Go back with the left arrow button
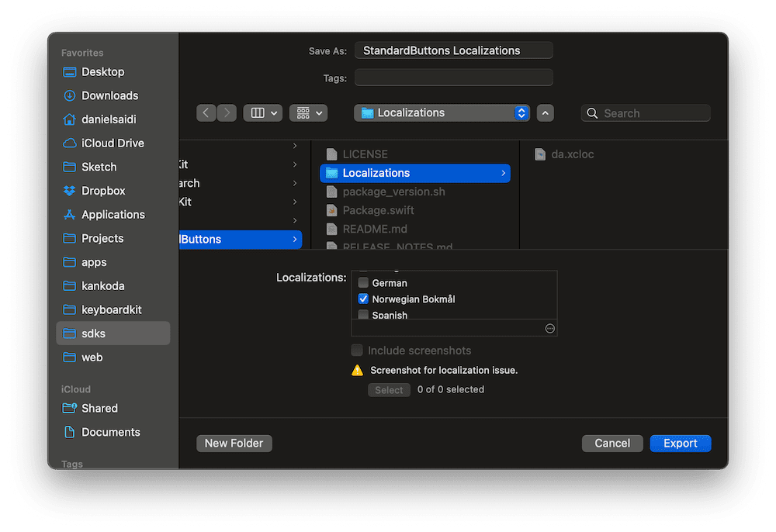Screen dimensions: 776x532 coord(206,113)
